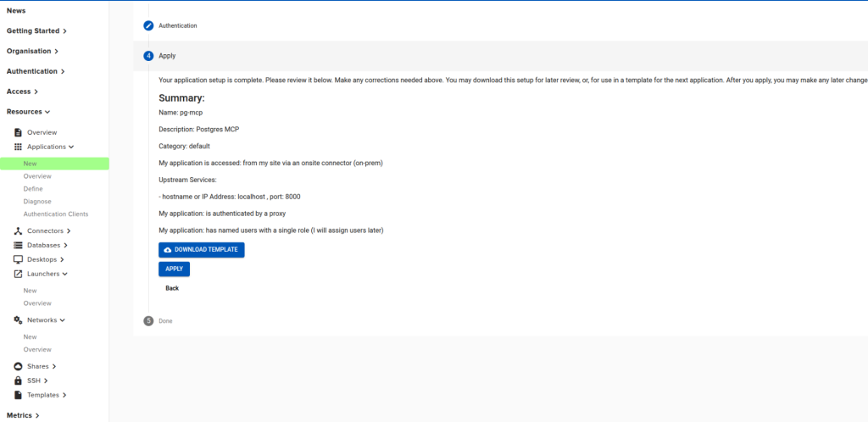The image size is (868, 422).
Task: Click the Databases stack icon
Action: point(18,246)
